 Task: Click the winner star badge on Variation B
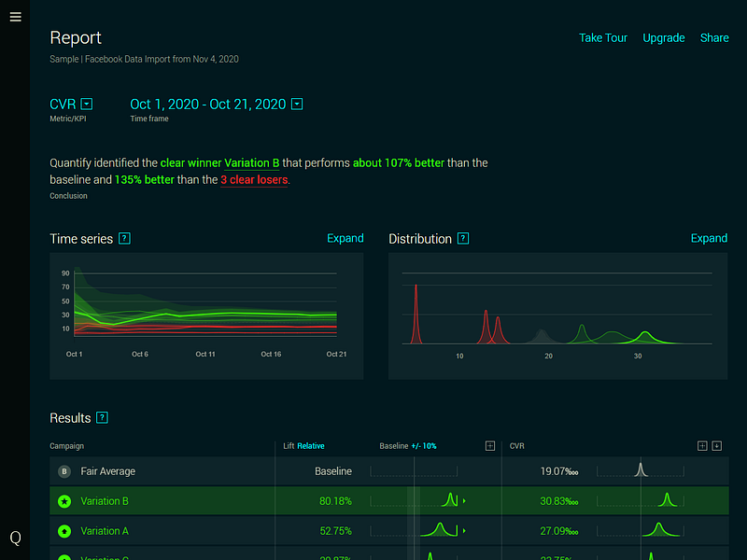pyautogui.click(x=63, y=501)
